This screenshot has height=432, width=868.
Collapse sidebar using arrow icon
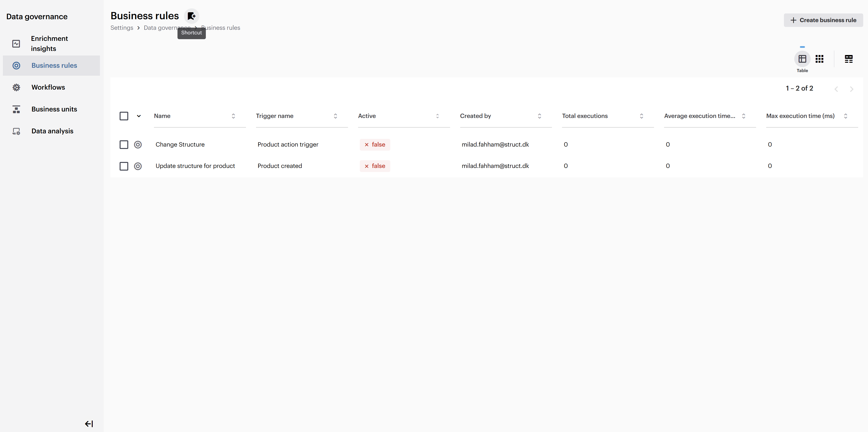pos(89,424)
